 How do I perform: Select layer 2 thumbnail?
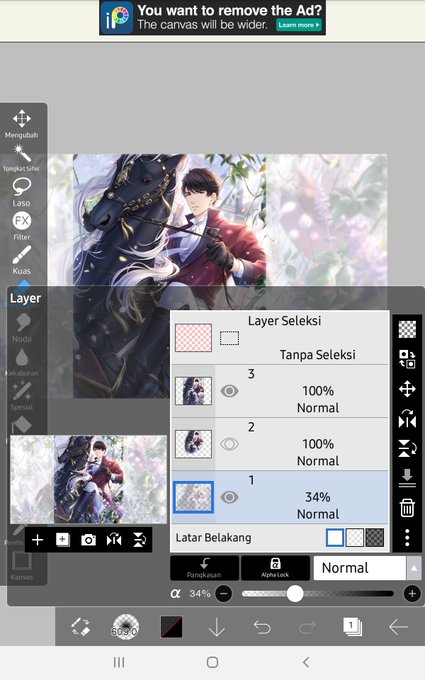[x=193, y=444]
